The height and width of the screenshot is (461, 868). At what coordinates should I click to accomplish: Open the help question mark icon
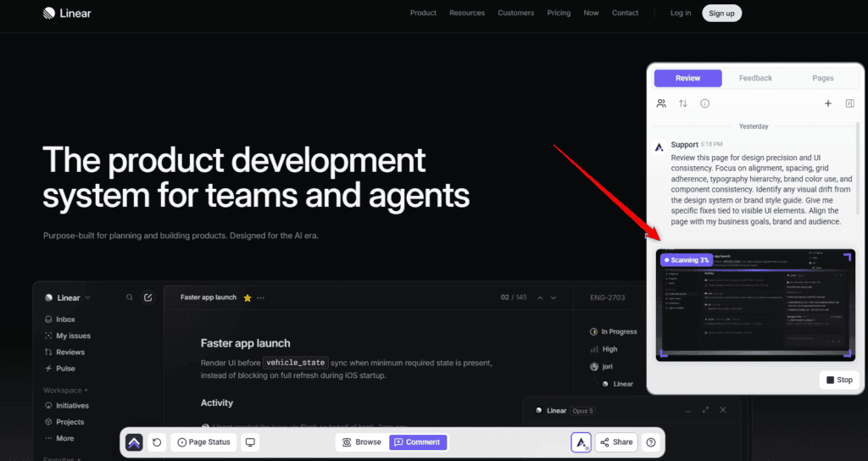tap(651, 442)
